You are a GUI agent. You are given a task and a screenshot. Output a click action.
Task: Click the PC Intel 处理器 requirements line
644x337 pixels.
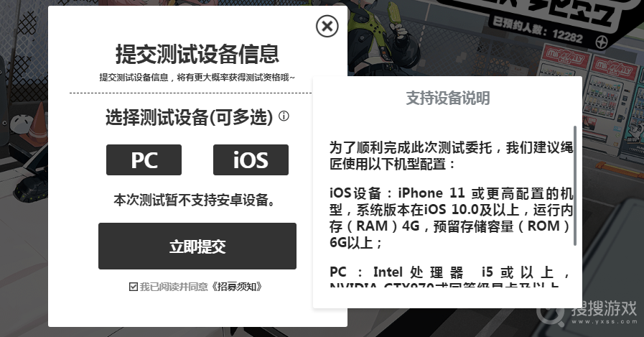449,272
